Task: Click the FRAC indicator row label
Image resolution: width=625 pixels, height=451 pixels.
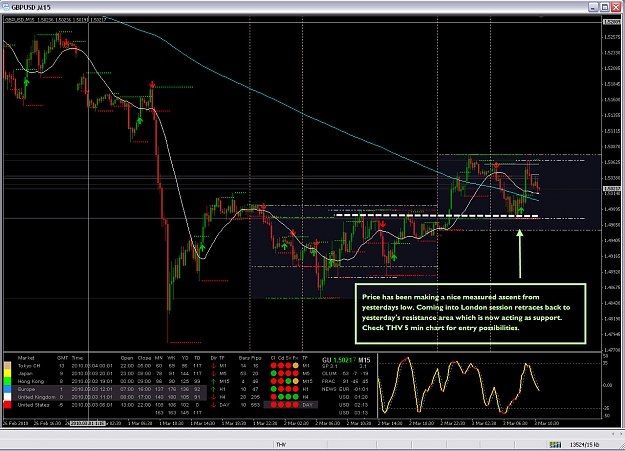Action: (x=329, y=381)
